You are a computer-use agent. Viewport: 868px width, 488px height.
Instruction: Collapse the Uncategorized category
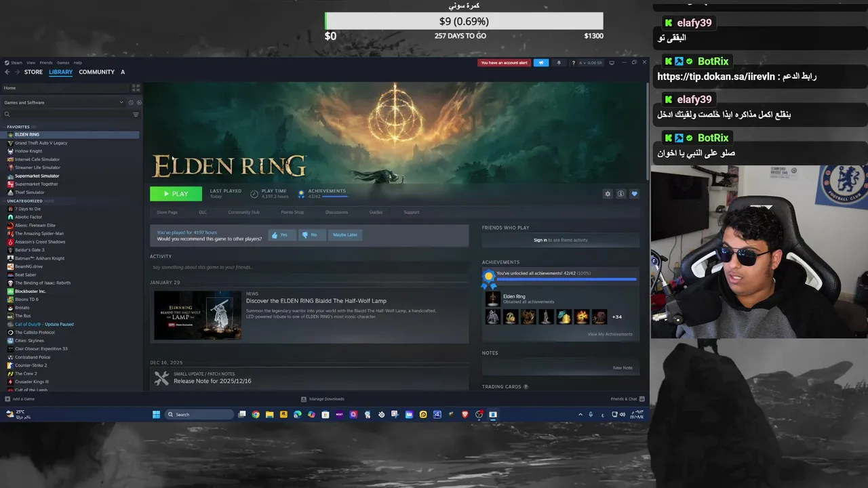click(x=25, y=201)
